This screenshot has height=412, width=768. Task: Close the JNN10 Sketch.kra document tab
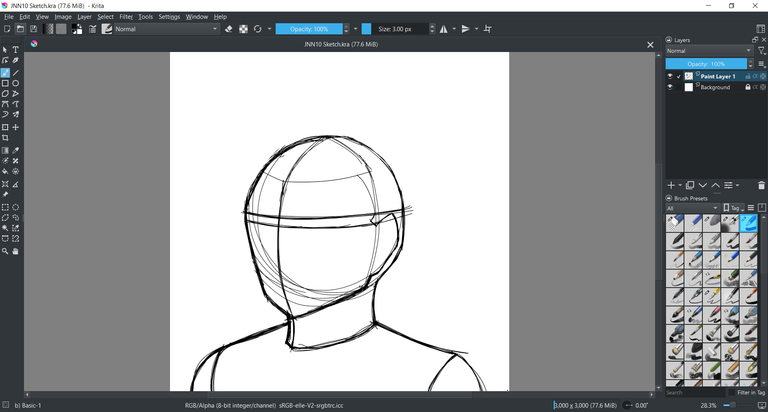pos(650,45)
